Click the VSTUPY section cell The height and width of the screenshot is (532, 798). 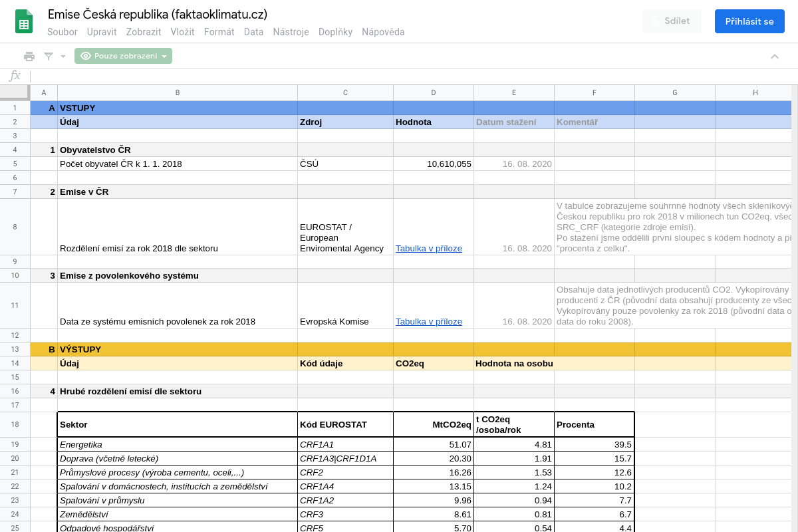point(178,108)
